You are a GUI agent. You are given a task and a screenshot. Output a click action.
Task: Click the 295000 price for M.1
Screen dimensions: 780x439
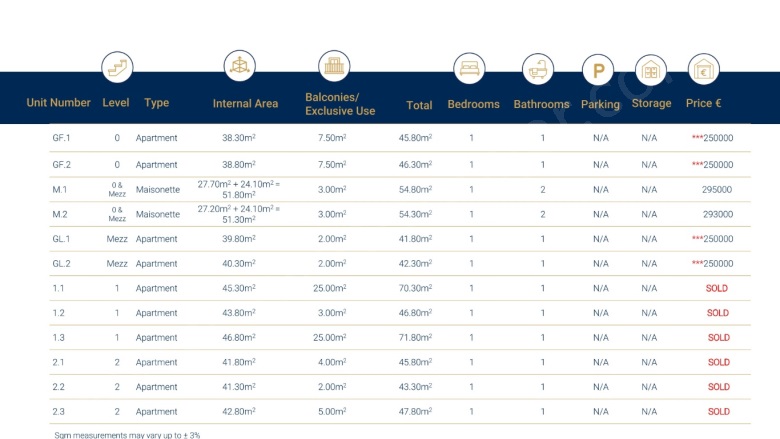[718, 189]
